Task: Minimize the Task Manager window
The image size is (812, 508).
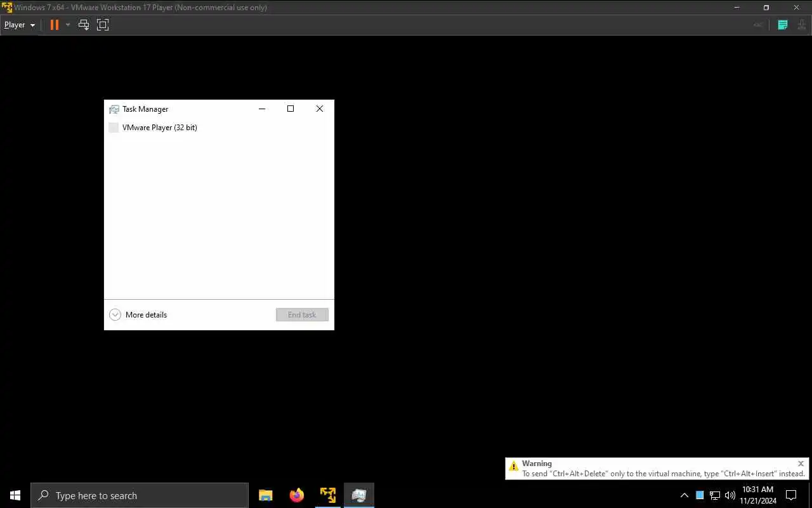Action: click(x=262, y=109)
